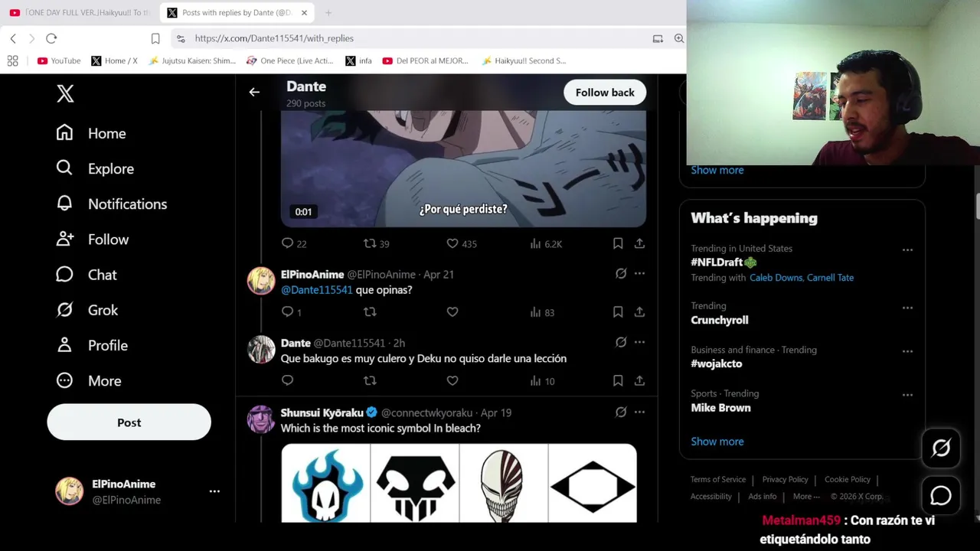The height and width of the screenshot is (551, 980).
Task: Click the Follow back button
Action: 605,93
